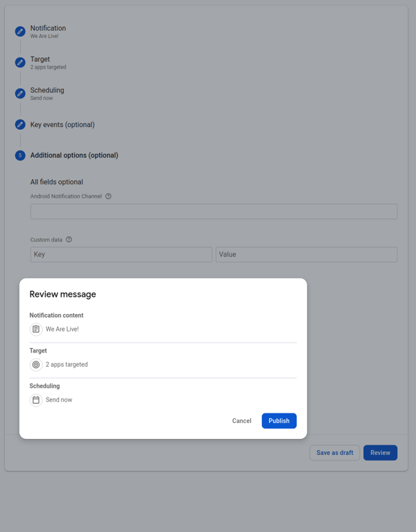Open Custom data help icon
This screenshot has width=416, height=532.
(x=69, y=240)
